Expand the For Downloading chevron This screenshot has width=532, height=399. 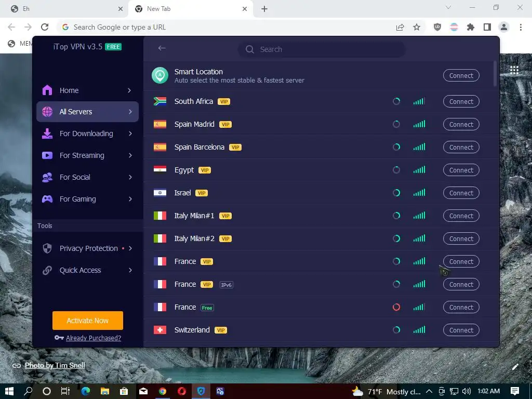point(130,134)
